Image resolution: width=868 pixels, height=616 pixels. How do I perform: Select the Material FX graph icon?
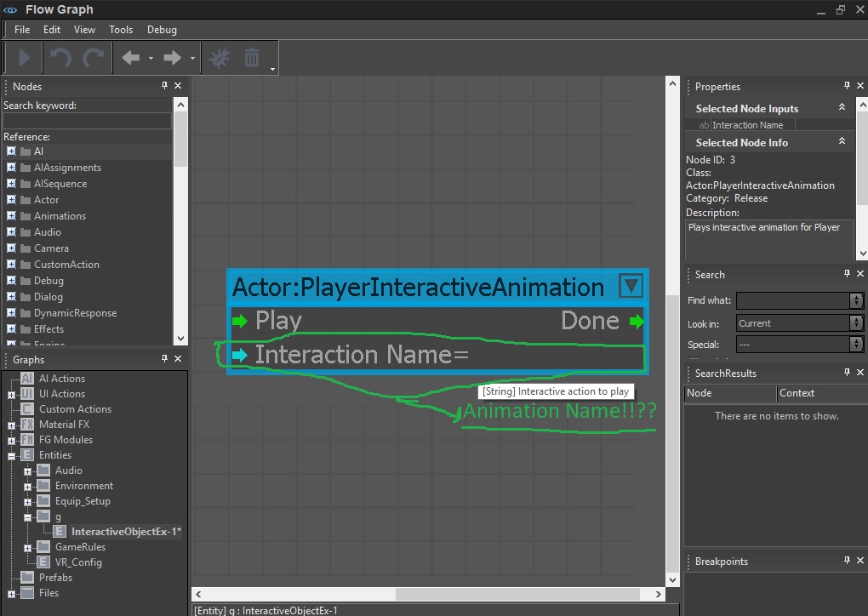click(27, 424)
